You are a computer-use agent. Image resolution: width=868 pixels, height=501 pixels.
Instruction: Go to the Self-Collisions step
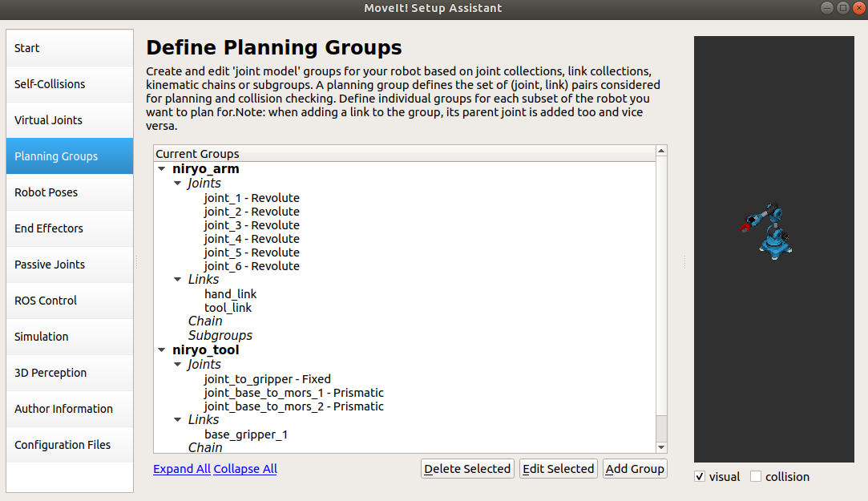pos(70,84)
